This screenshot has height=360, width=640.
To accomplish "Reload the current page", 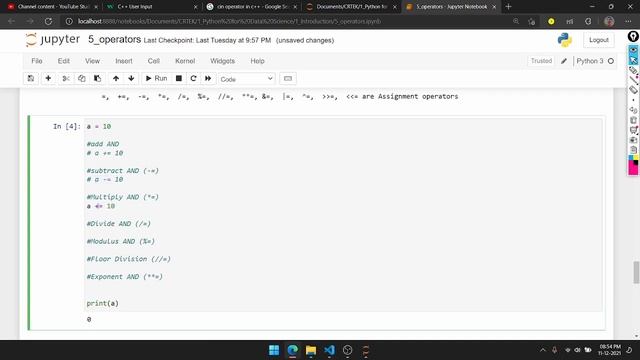I will [48, 21].
